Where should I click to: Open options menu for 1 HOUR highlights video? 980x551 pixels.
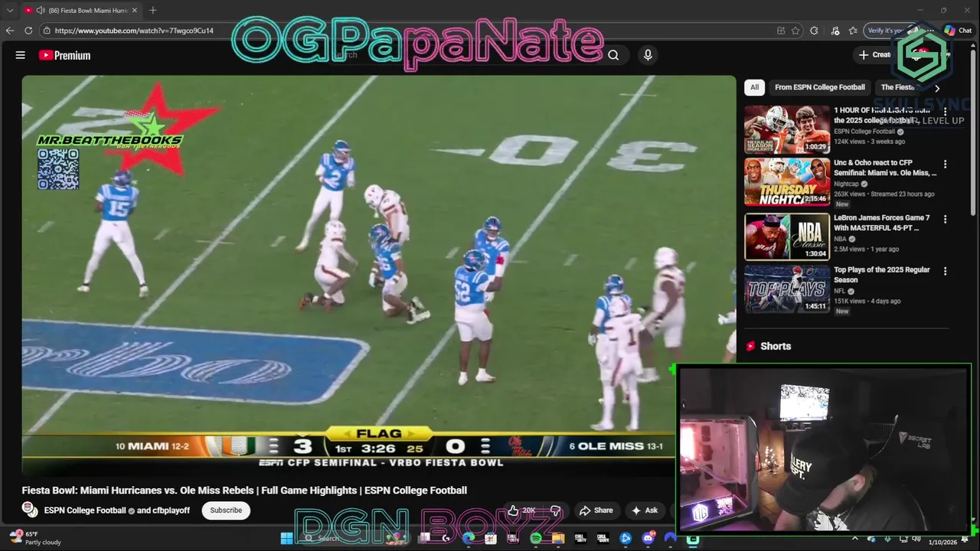click(x=945, y=112)
